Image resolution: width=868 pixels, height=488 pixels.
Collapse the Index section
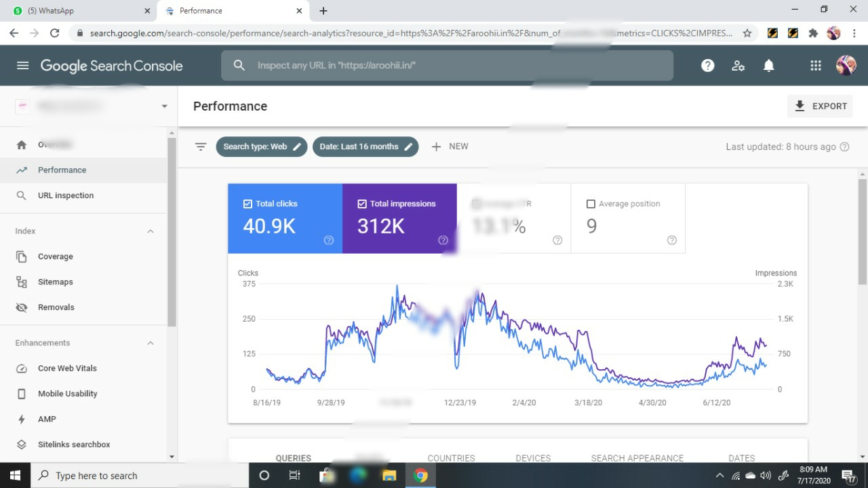[150, 231]
